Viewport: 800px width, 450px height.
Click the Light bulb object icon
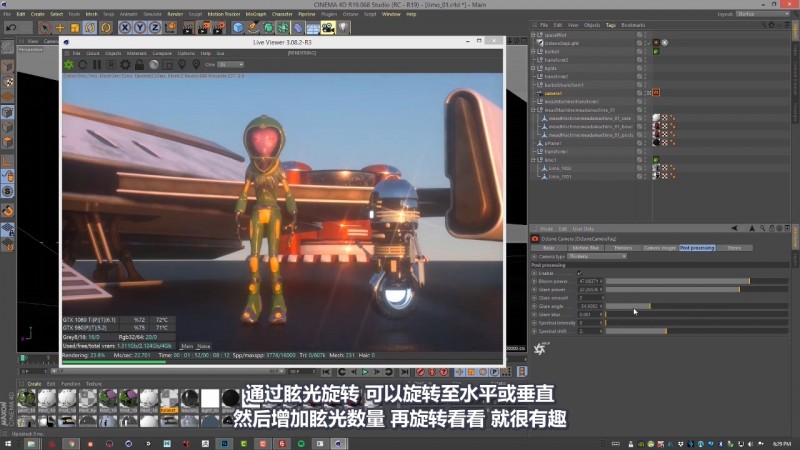click(x=343, y=28)
